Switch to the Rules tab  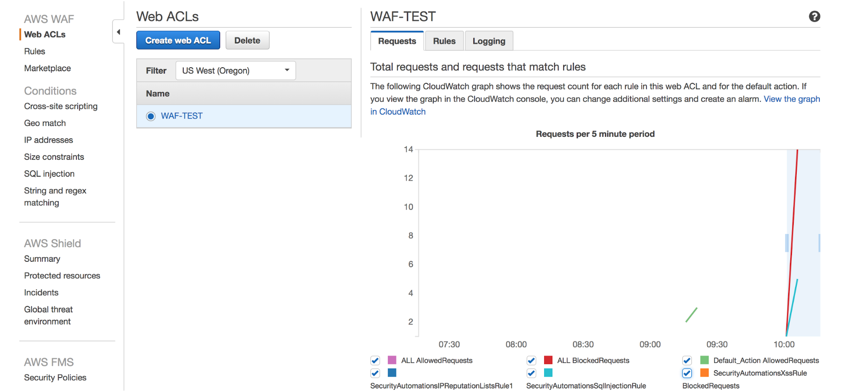coord(444,40)
